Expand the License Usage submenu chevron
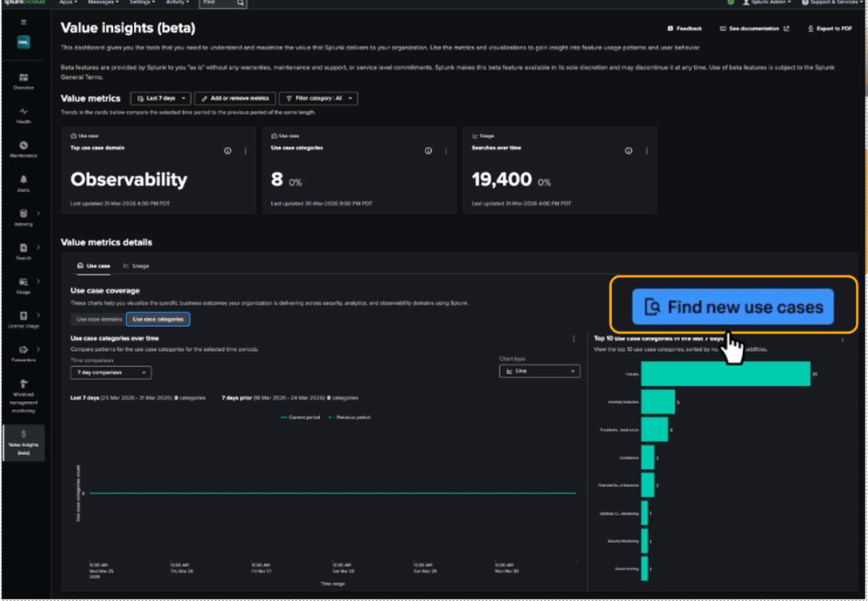This screenshot has width=868, height=601. coord(38,315)
